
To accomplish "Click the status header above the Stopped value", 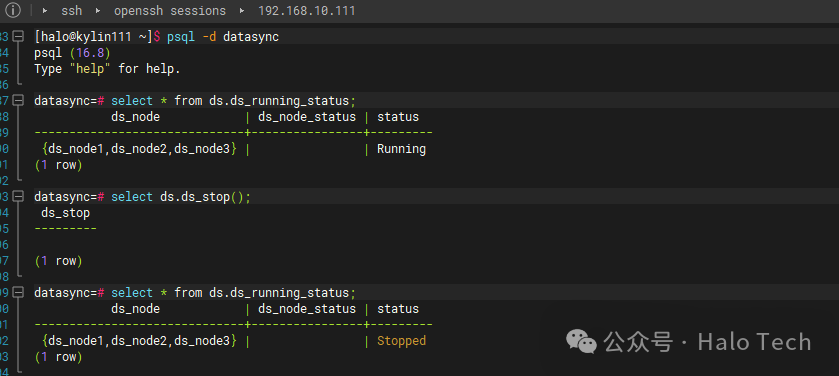I will coord(398,309).
